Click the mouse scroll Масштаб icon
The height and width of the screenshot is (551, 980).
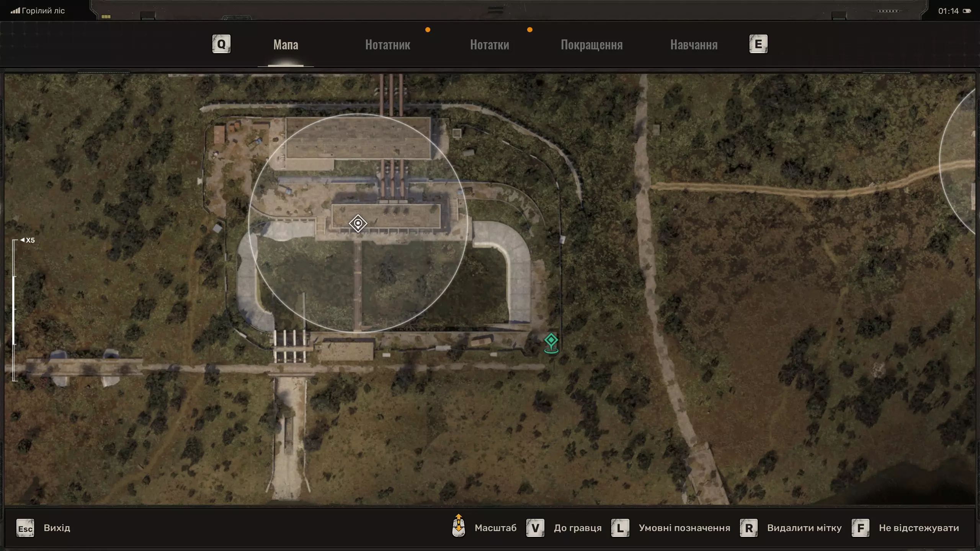tap(458, 526)
